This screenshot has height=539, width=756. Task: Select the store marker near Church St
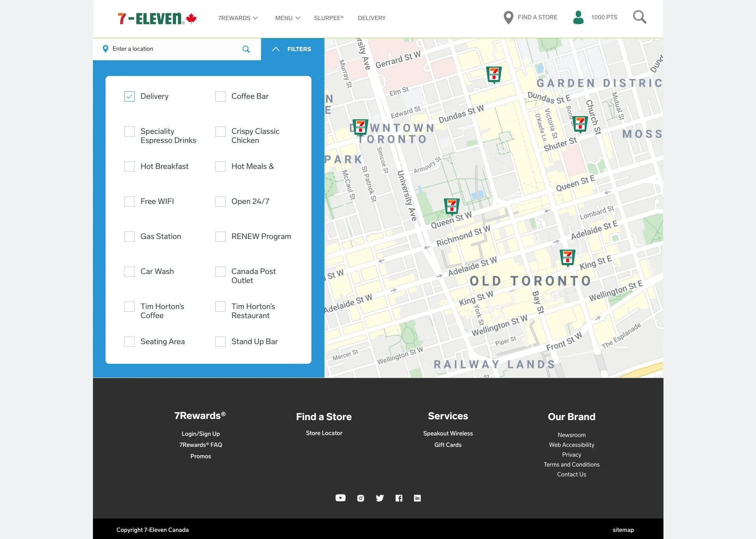tap(580, 124)
